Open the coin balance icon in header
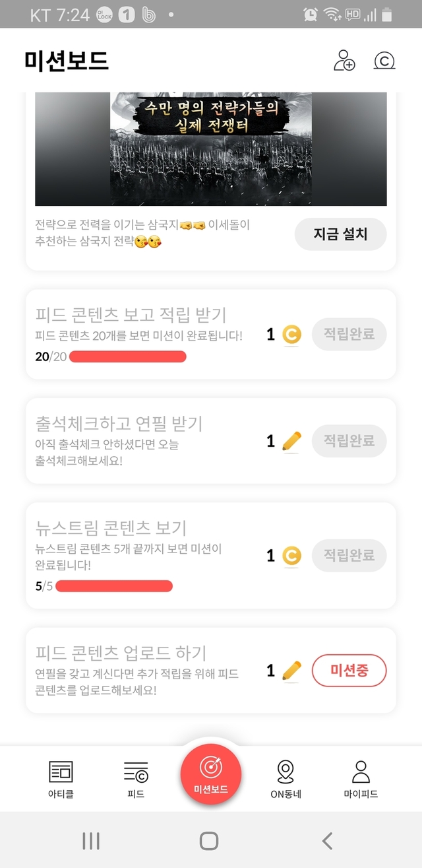The width and height of the screenshot is (422, 868). [384, 61]
